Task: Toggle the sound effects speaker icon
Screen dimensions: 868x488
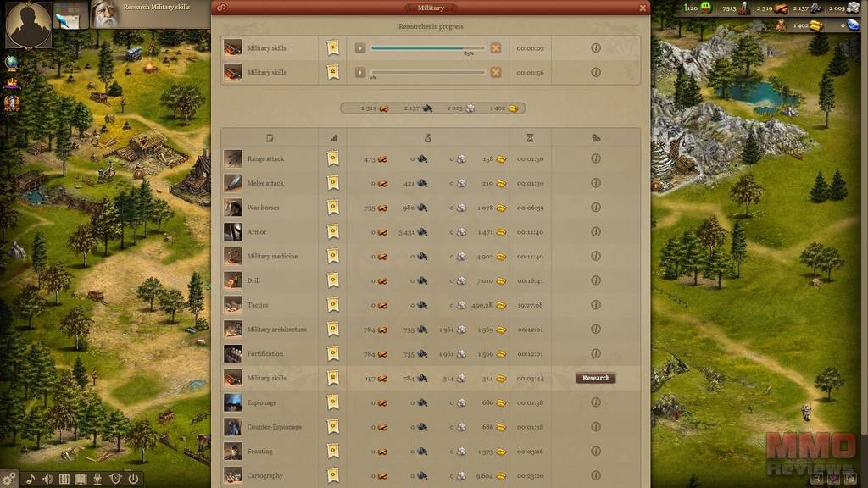Action: coord(47,479)
